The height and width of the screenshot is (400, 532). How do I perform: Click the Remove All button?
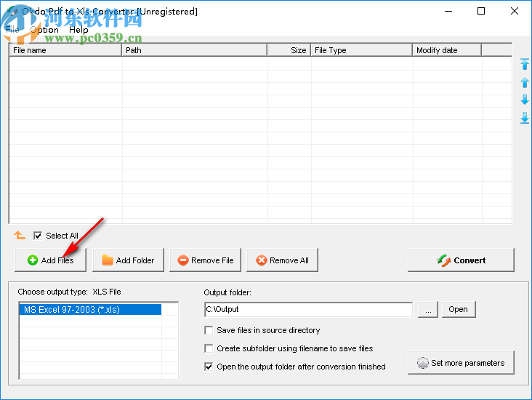click(282, 260)
